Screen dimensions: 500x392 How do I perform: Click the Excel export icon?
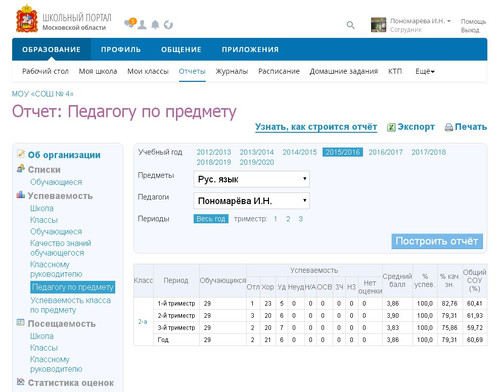point(391,127)
